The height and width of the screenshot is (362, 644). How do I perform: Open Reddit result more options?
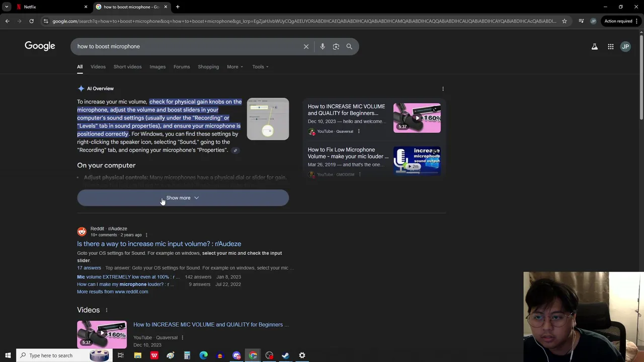point(146,235)
